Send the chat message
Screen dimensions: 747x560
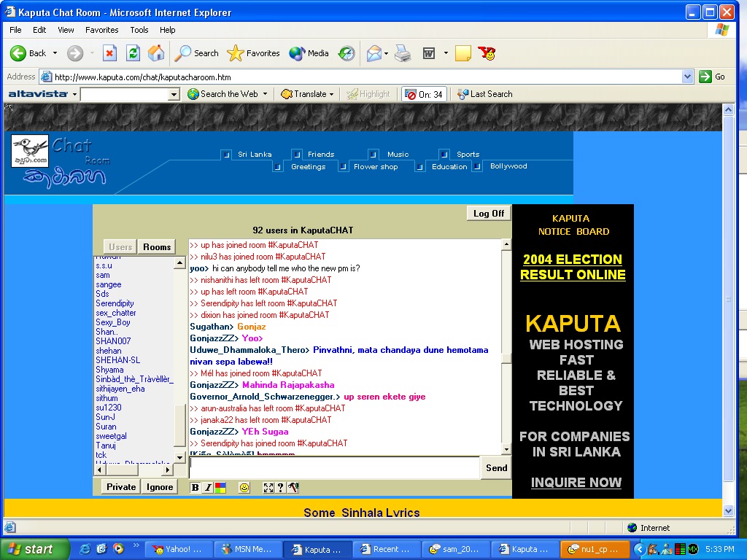click(x=496, y=467)
